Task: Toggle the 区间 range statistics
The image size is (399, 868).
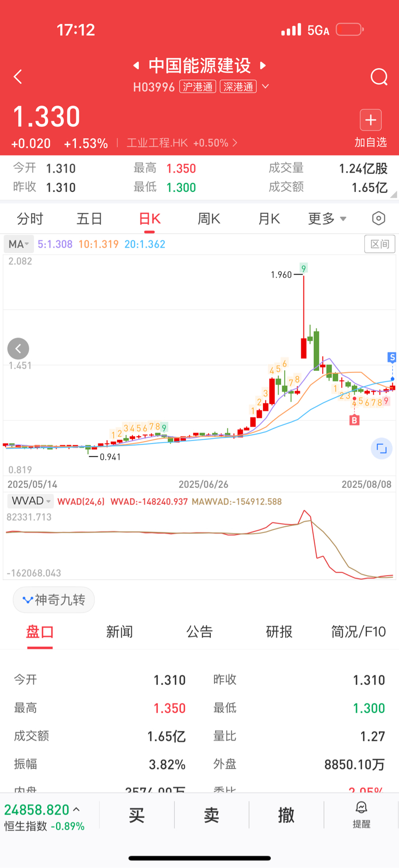Action: [x=379, y=244]
